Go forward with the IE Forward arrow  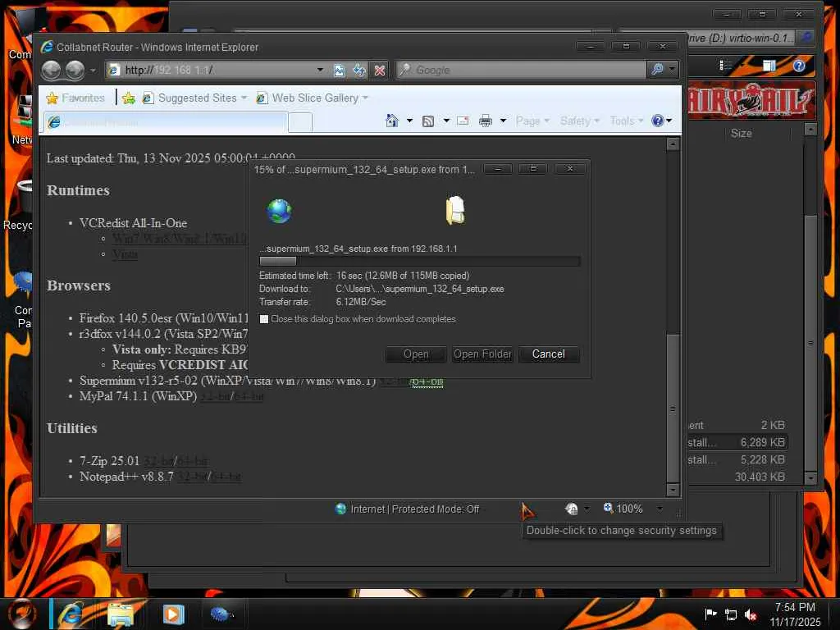[75, 71]
